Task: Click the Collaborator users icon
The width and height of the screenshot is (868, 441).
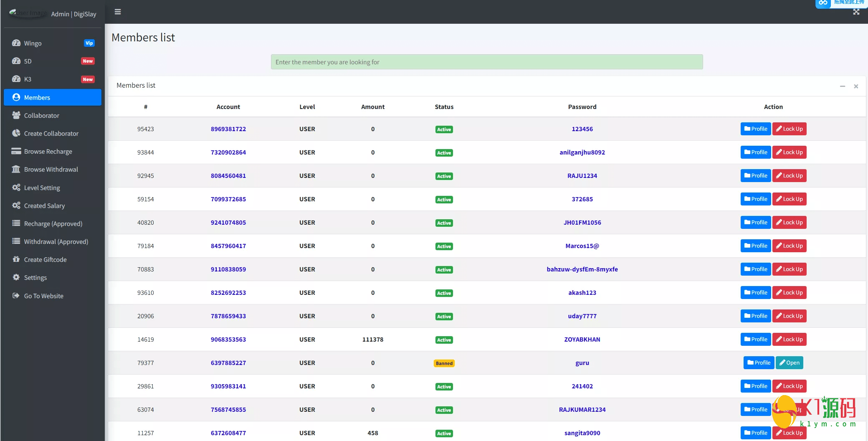Action: pyautogui.click(x=16, y=115)
